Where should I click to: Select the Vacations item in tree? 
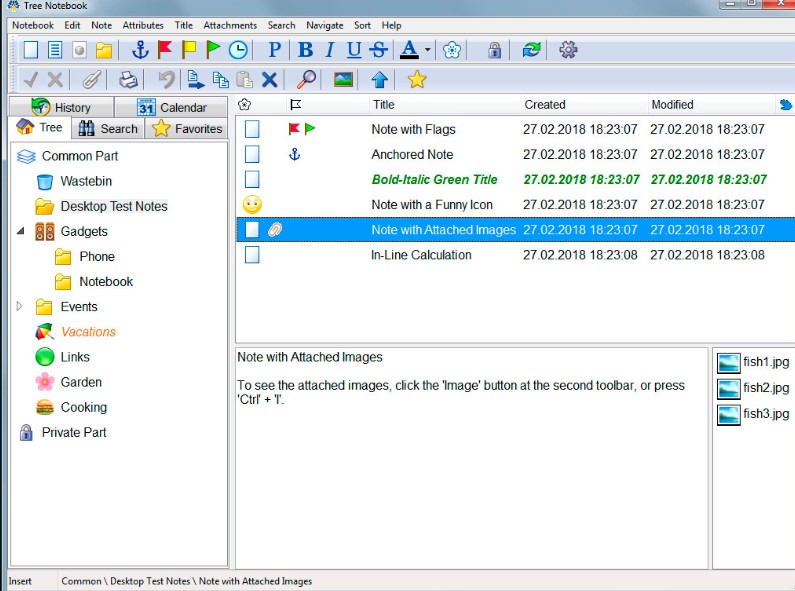pyautogui.click(x=88, y=332)
